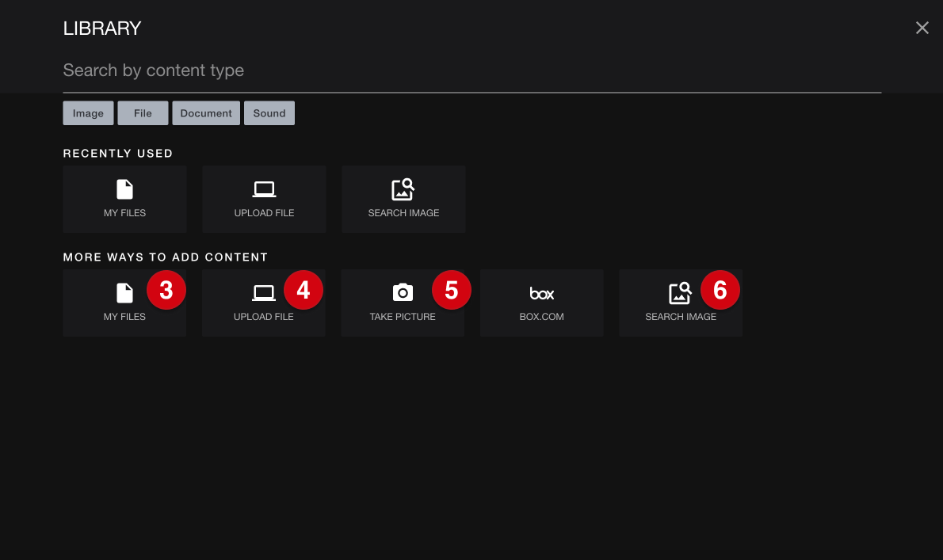Select Upload File under Recently Used
The image size is (943, 560).
pyautogui.click(x=264, y=199)
